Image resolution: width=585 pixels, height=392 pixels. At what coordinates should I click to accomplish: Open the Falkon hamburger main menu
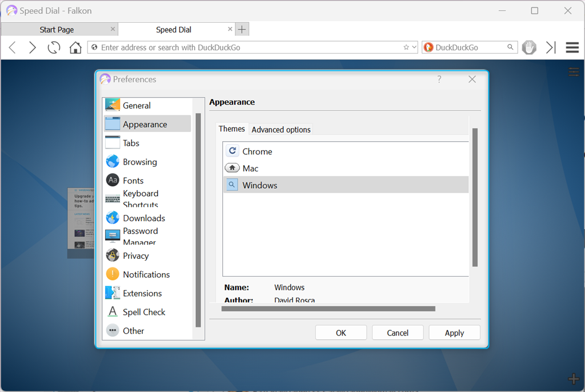tap(572, 47)
